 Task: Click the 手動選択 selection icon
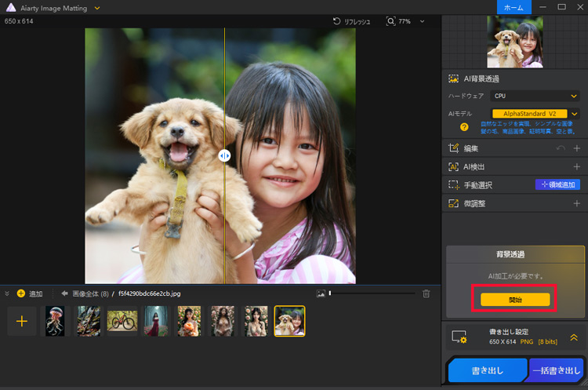(453, 185)
